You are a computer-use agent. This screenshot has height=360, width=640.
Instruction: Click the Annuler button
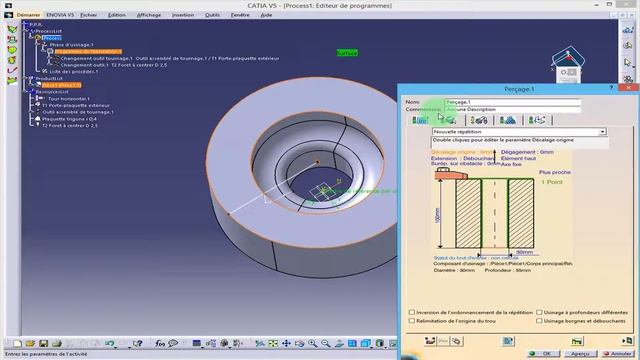(617, 353)
